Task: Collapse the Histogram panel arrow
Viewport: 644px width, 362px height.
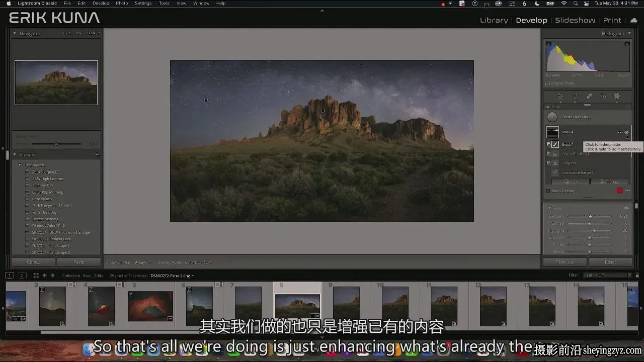Action: click(x=629, y=33)
